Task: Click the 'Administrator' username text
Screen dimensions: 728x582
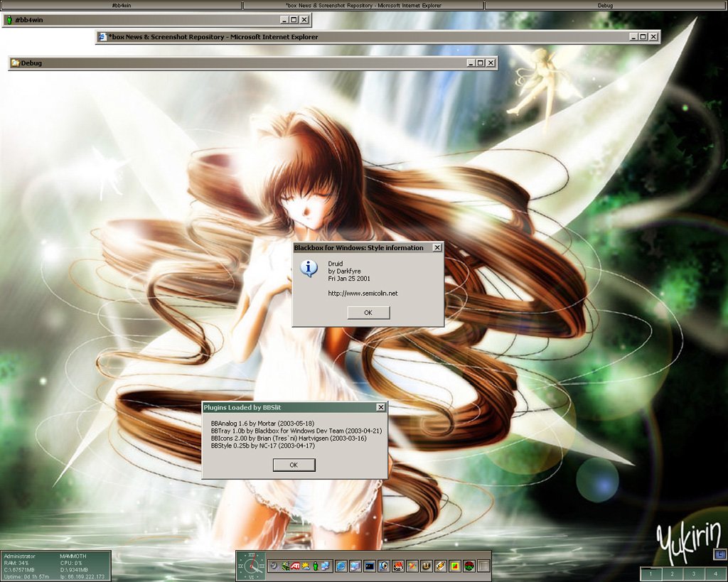Action: click(x=19, y=556)
